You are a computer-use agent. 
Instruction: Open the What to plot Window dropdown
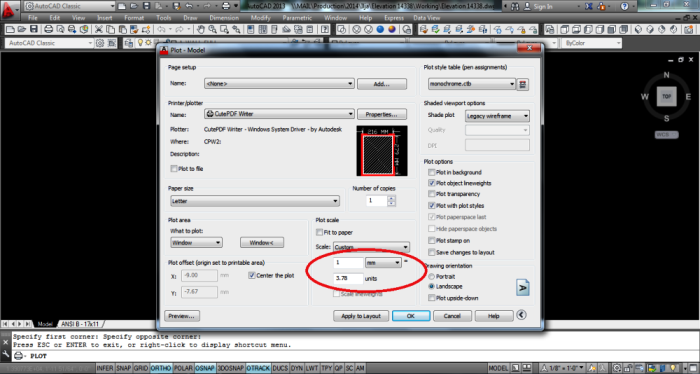tap(196, 243)
